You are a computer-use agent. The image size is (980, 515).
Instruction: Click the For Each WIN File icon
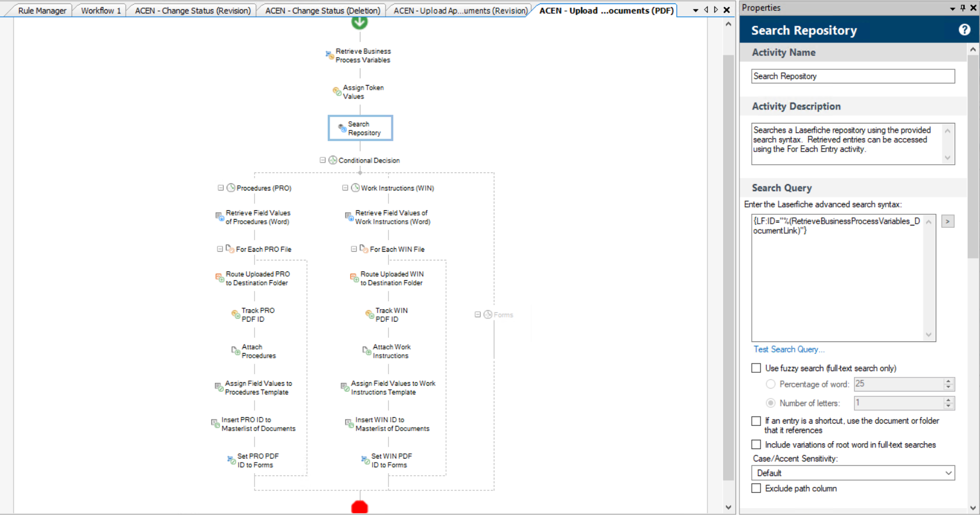[x=364, y=249]
